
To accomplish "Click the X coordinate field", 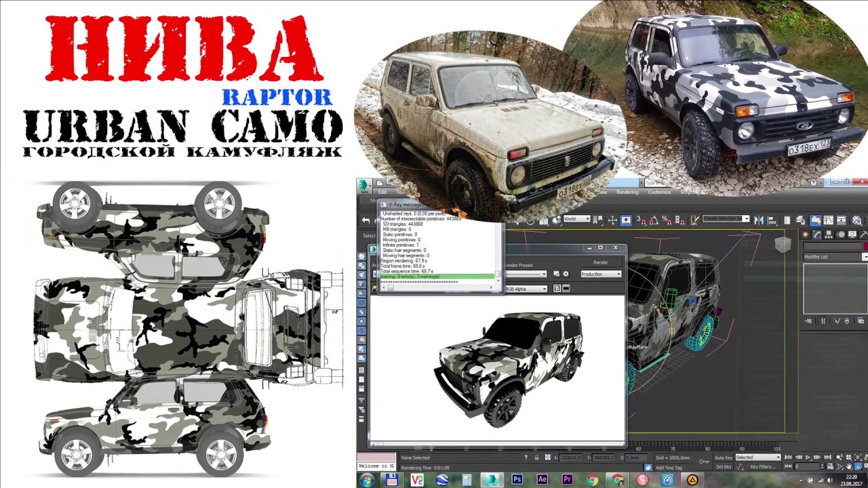I will click(x=572, y=458).
